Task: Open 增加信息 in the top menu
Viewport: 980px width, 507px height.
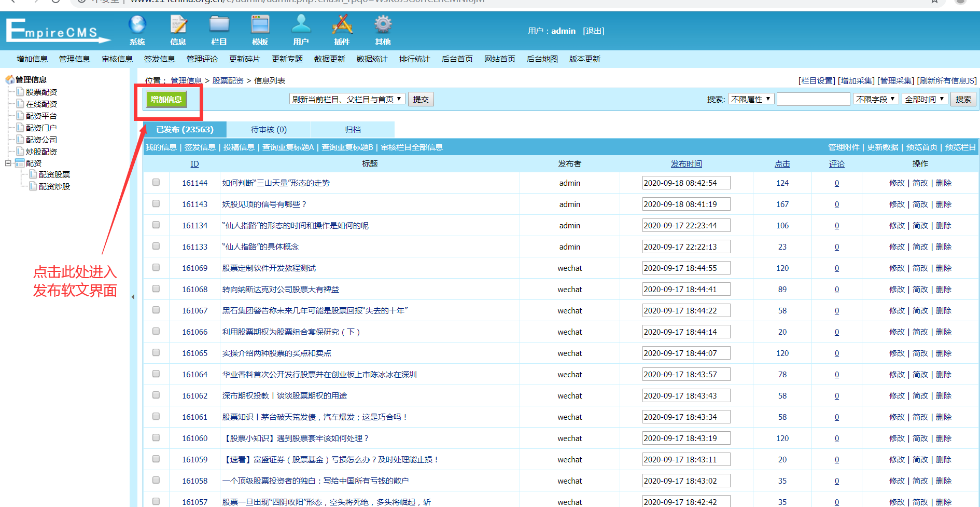Action: pyautogui.click(x=32, y=59)
